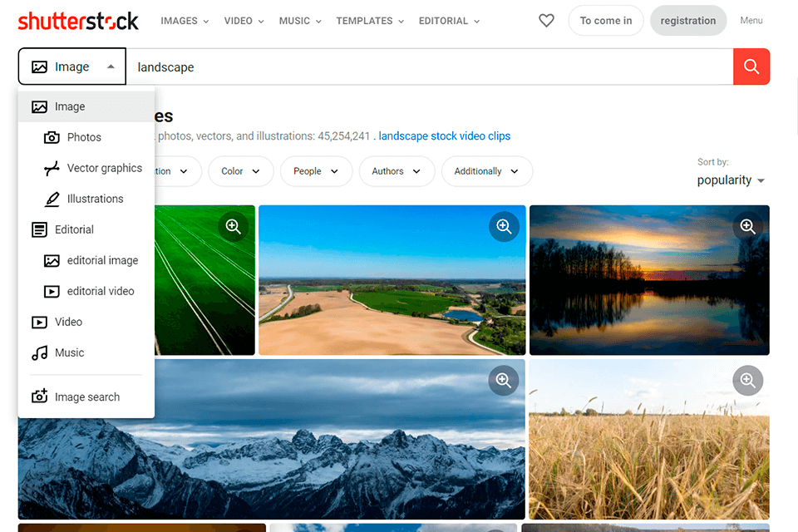Viewport: 798px width, 532px height.
Task: Expand the Additionally filter options
Action: pos(486,171)
